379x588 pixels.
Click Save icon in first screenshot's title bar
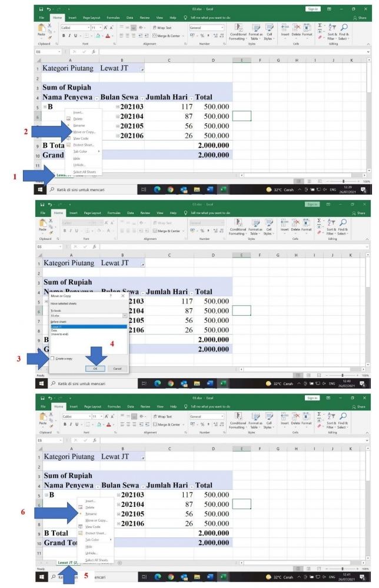[x=41, y=9]
